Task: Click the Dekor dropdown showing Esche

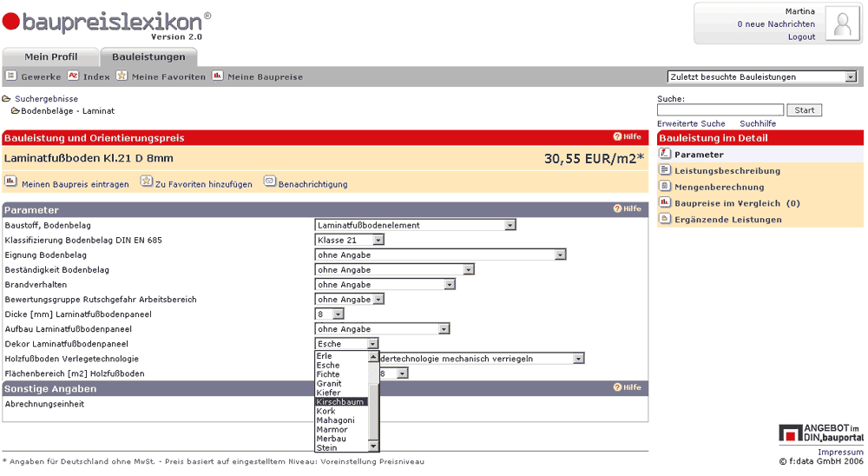Action: click(x=347, y=344)
